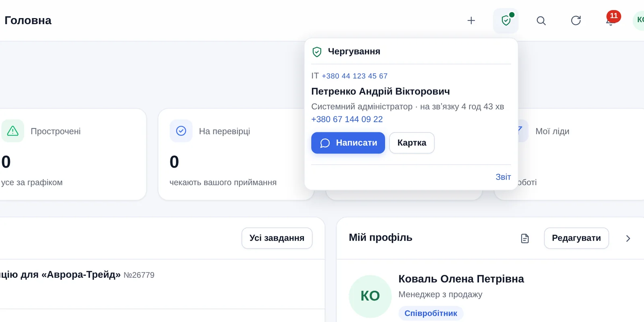Open search with the magnifier icon

point(541,21)
